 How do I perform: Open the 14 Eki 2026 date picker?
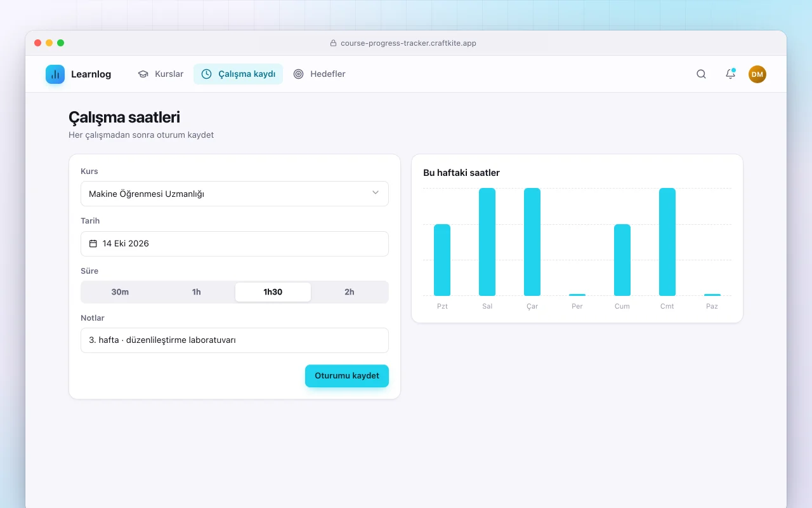click(235, 244)
